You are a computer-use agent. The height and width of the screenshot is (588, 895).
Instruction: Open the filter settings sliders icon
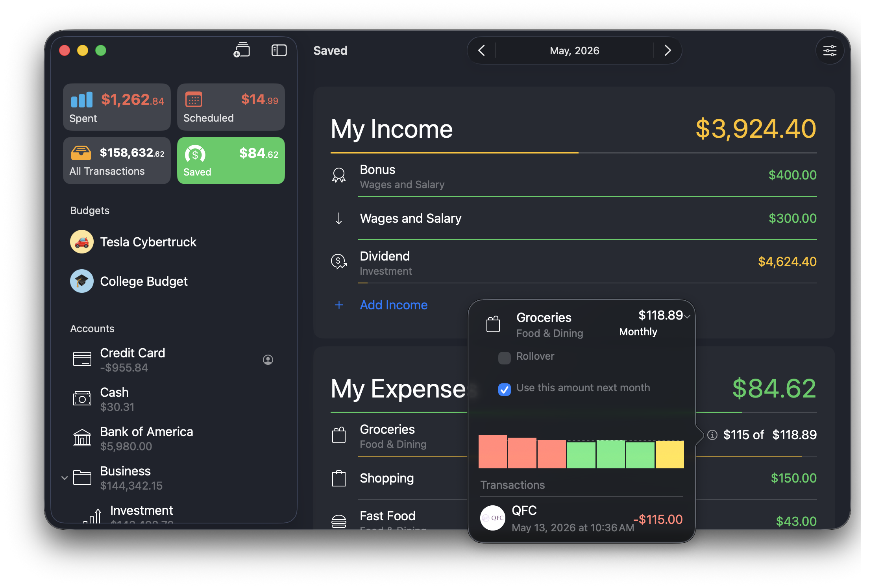[x=830, y=51]
